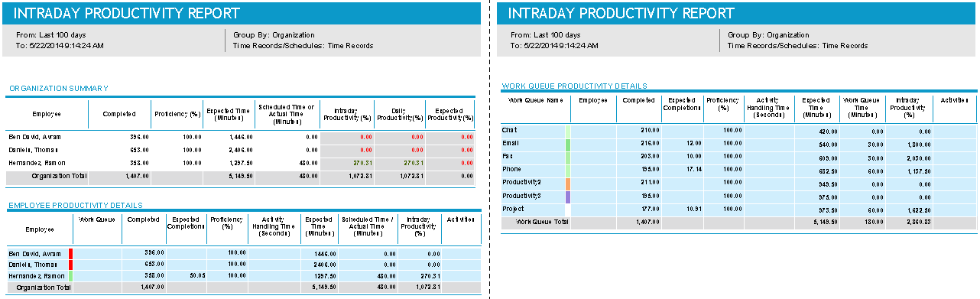Select the Email work queue row label
This screenshot has width=980, height=299.
510,144
